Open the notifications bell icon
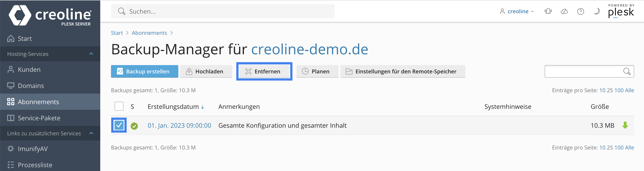The image size is (644, 171). coord(548,11)
